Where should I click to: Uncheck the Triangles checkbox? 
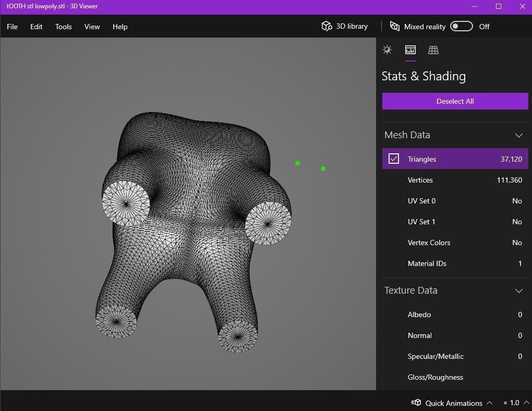coord(394,159)
